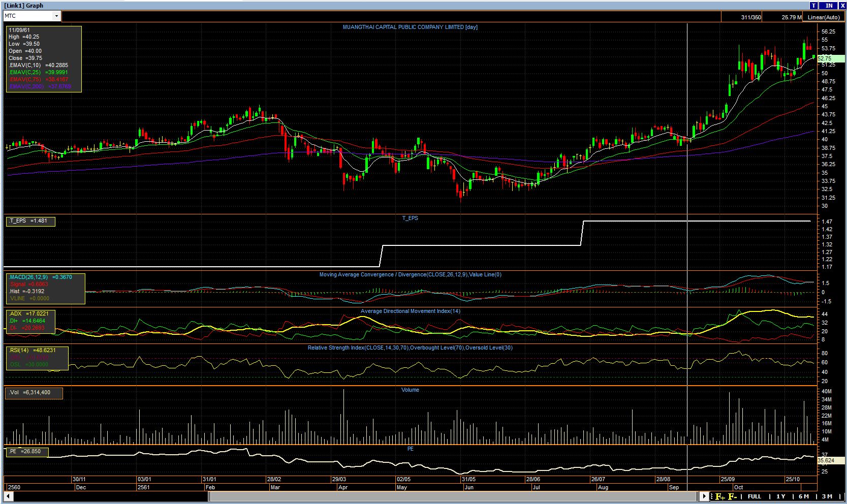847x504 pixels.
Task: Click the IN button in title bar
Action: [829, 6]
